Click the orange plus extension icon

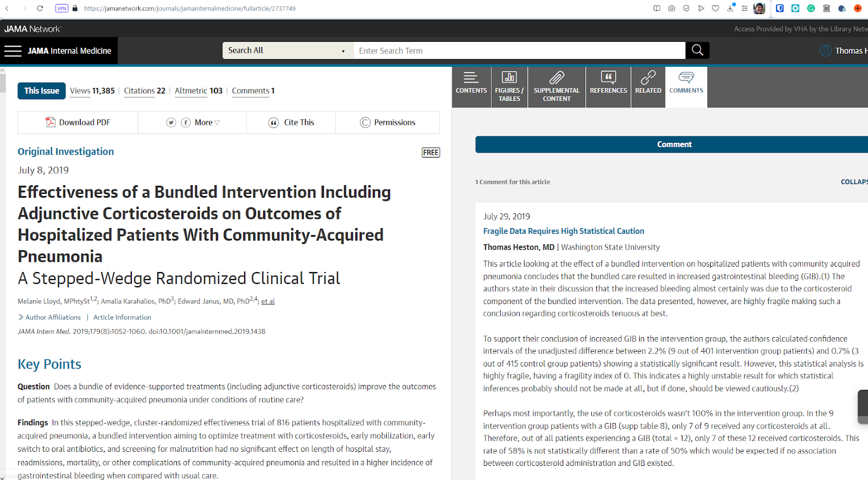click(x=858, y=8)
